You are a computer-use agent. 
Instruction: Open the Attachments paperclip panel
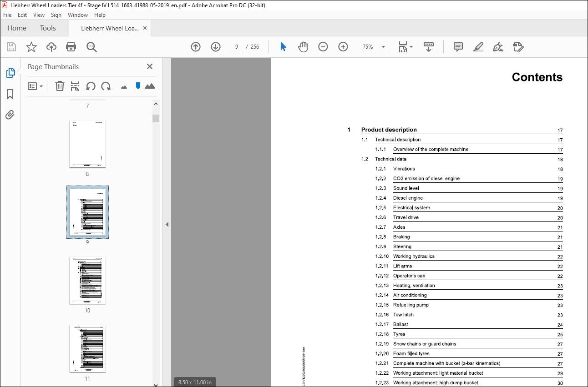click(x=10, y=115)
